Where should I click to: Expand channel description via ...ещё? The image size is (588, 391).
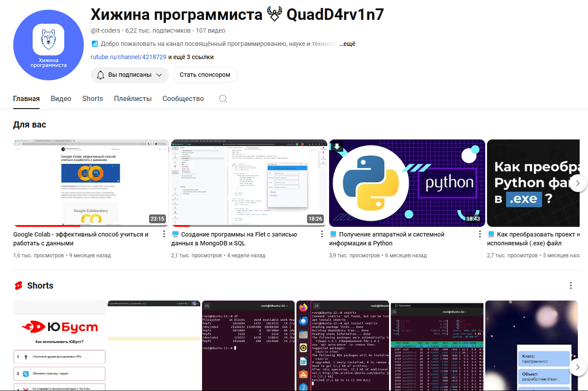[x=347, y=44]
